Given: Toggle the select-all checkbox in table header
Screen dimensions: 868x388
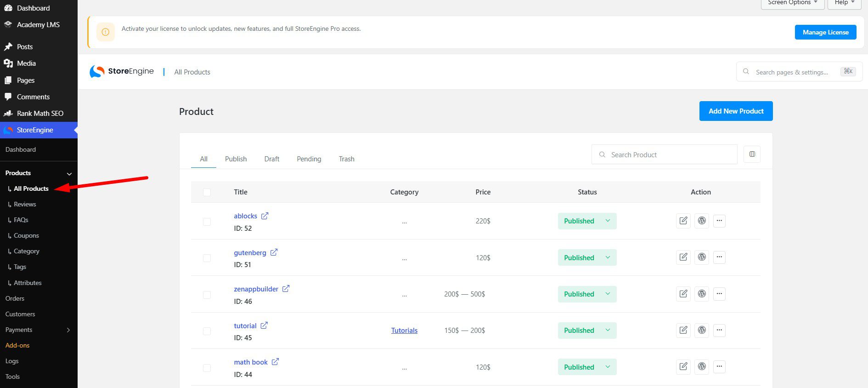Looking at the screenshot, I should (207, 192).
